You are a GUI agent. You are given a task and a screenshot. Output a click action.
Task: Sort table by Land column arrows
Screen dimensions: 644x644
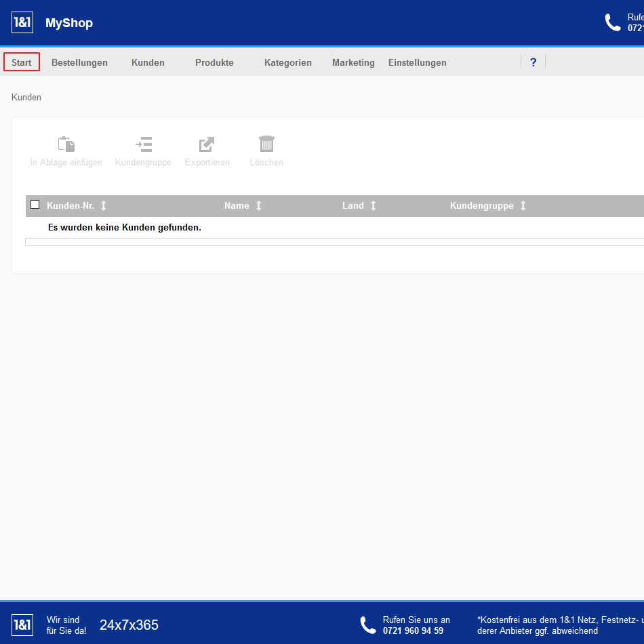coord(373,205)
